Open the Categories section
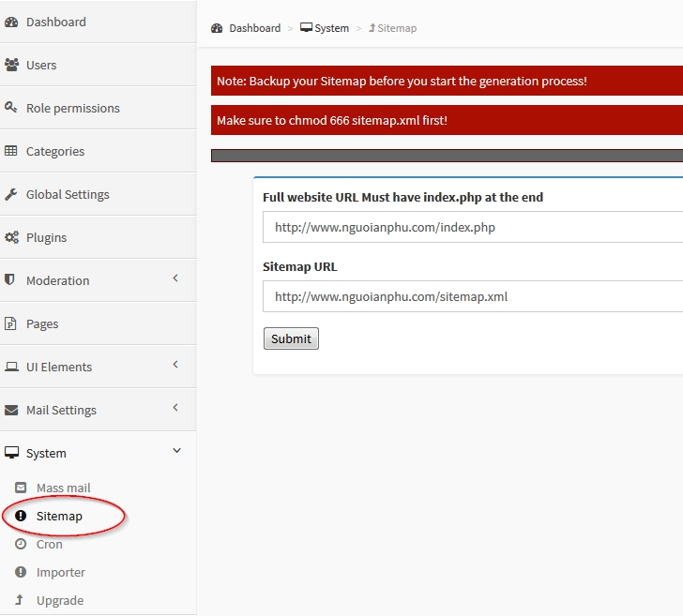Screen dimensions: 683x616 point(98,151)
